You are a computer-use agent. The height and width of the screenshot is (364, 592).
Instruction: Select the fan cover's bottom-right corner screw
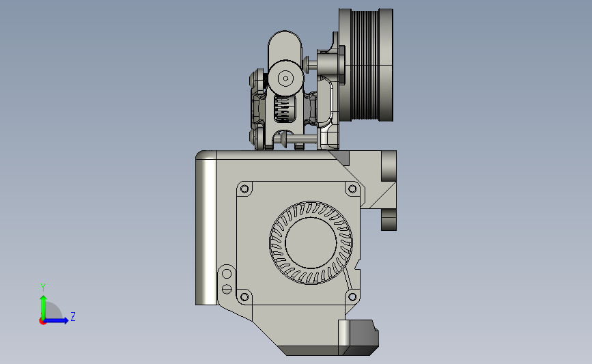tap(352, 297)
